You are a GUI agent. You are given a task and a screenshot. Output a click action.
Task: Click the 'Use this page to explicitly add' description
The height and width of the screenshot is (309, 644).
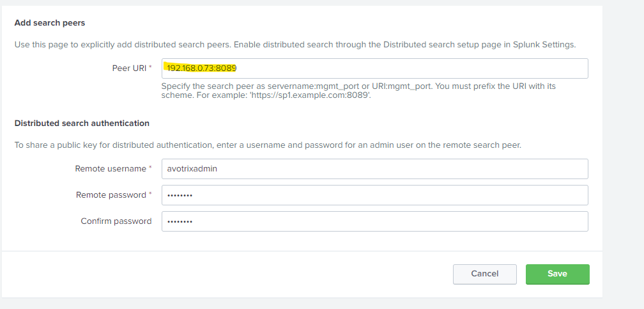295,44
